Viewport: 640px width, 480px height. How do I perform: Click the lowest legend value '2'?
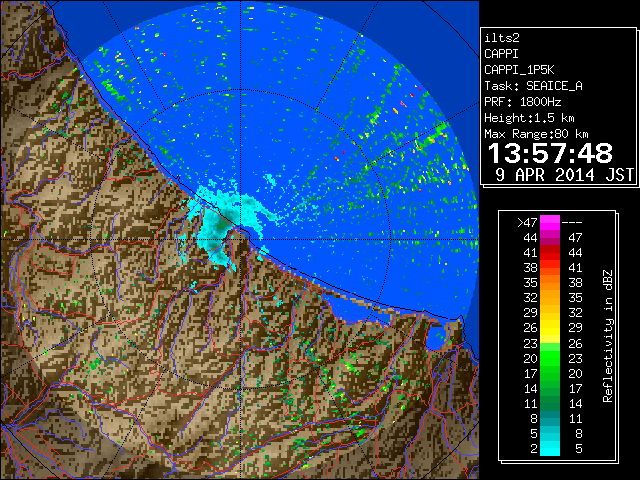(x=533, y=449)
